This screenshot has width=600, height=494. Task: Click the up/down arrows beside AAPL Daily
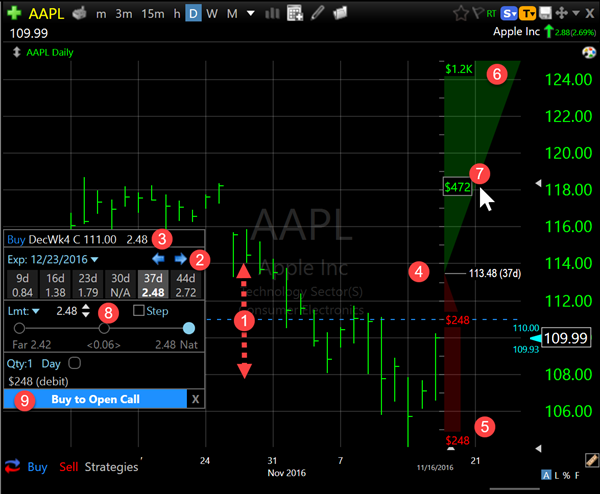click(16, 52)
